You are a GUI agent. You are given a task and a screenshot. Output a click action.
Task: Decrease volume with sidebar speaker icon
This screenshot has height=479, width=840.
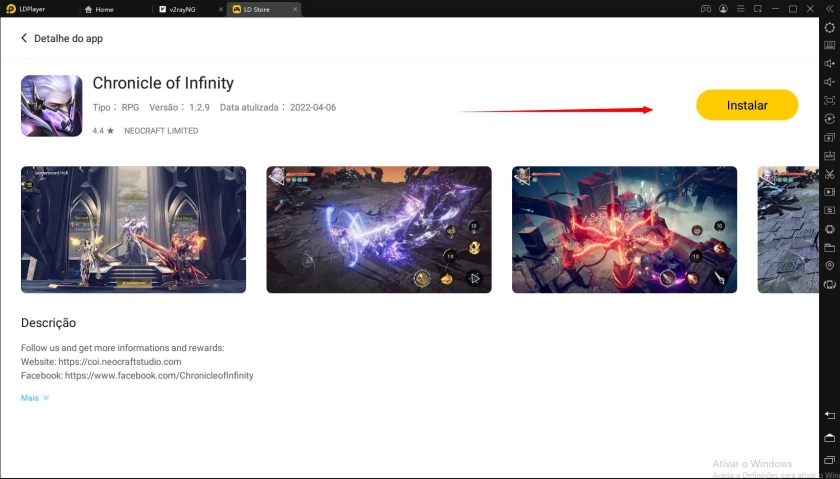click(x=829, y=82)
